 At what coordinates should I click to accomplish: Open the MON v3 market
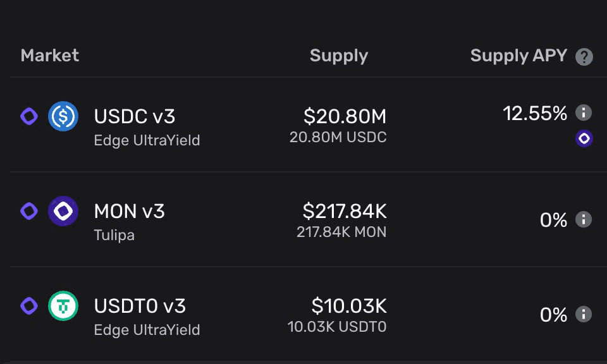pyautogui.click(x=129, y=211)
